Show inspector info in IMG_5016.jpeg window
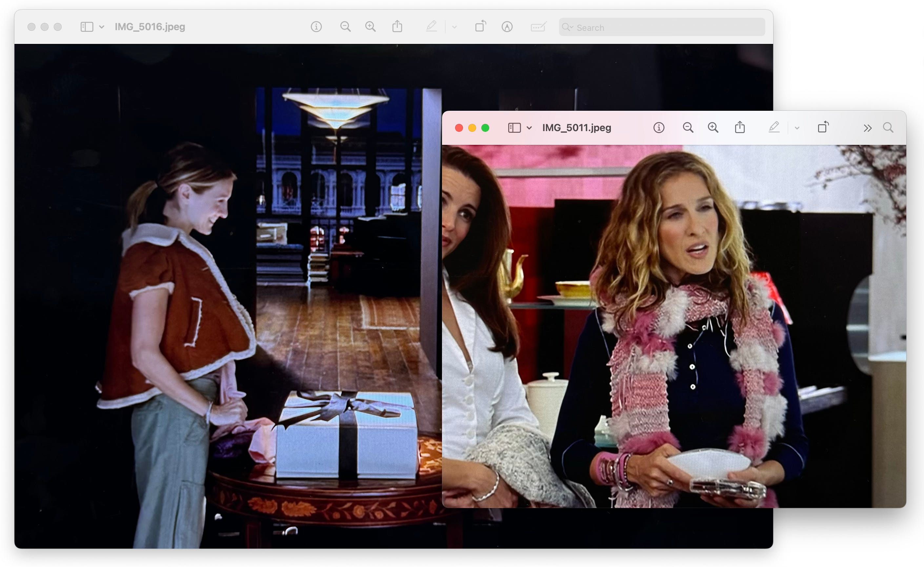 point(316,27)
